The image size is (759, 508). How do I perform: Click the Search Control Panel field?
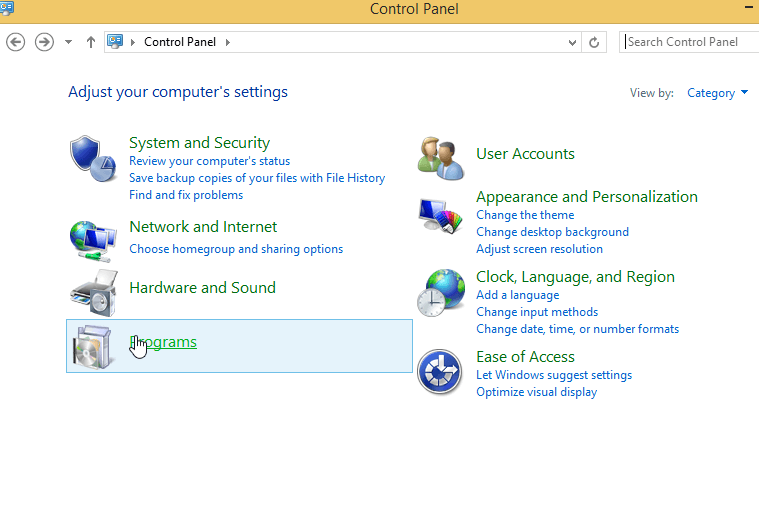click(x=689, y=42)
